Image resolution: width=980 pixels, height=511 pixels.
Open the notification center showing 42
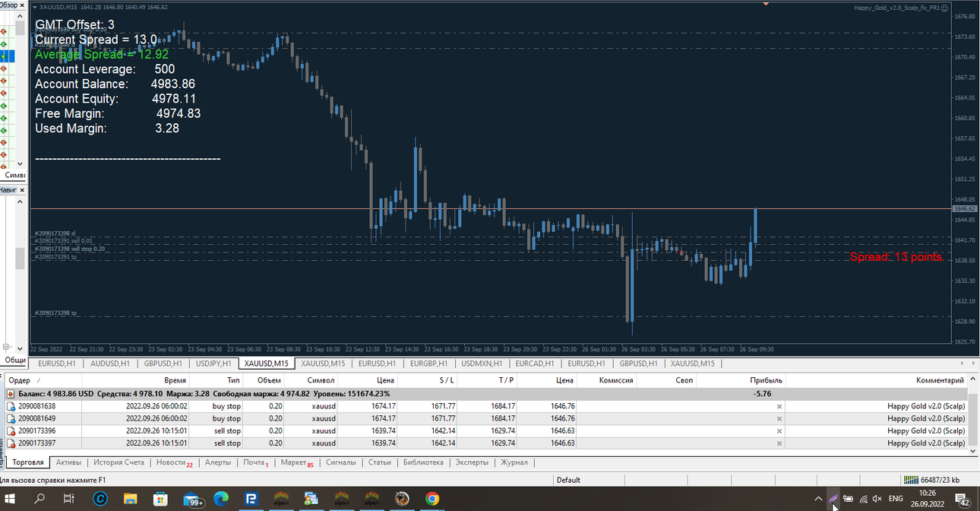pyautogui.click(x=962, y=500)
